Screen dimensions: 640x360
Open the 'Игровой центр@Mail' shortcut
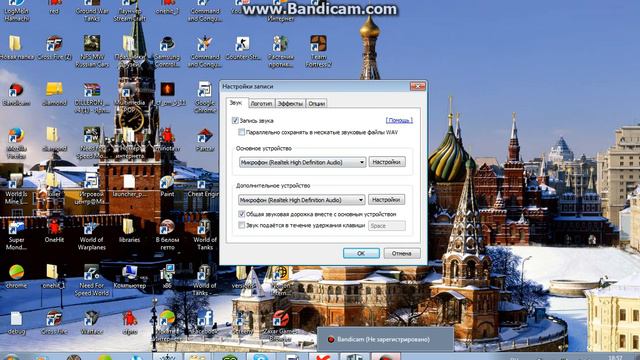tap(91, 190)
